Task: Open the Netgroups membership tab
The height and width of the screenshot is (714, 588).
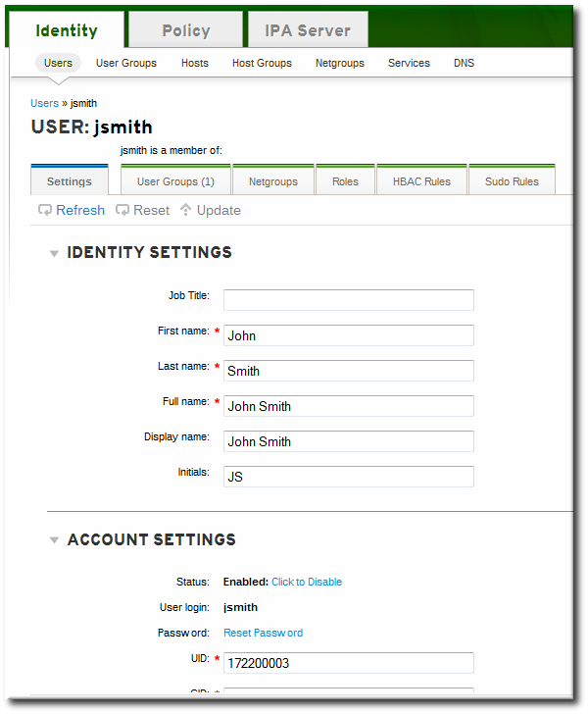Action: coord(273,181)
